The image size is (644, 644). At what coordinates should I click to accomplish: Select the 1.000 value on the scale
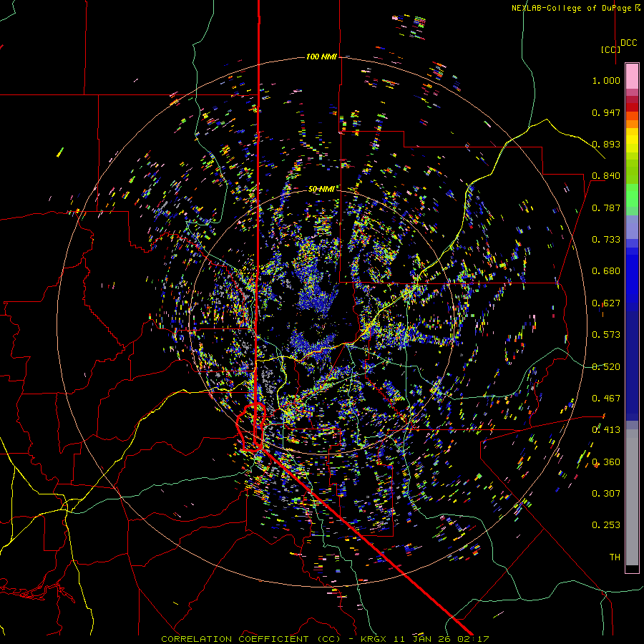pos(606,80)
